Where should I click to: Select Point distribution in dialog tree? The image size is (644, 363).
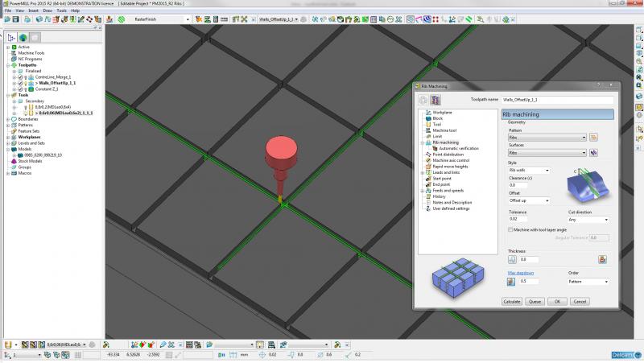coord(448,155)
